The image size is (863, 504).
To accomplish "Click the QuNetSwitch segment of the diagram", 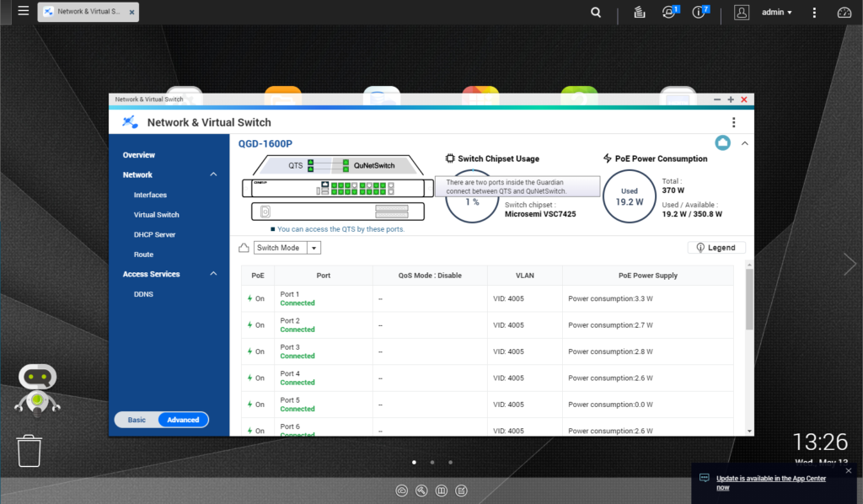I will tap(374, 165).
